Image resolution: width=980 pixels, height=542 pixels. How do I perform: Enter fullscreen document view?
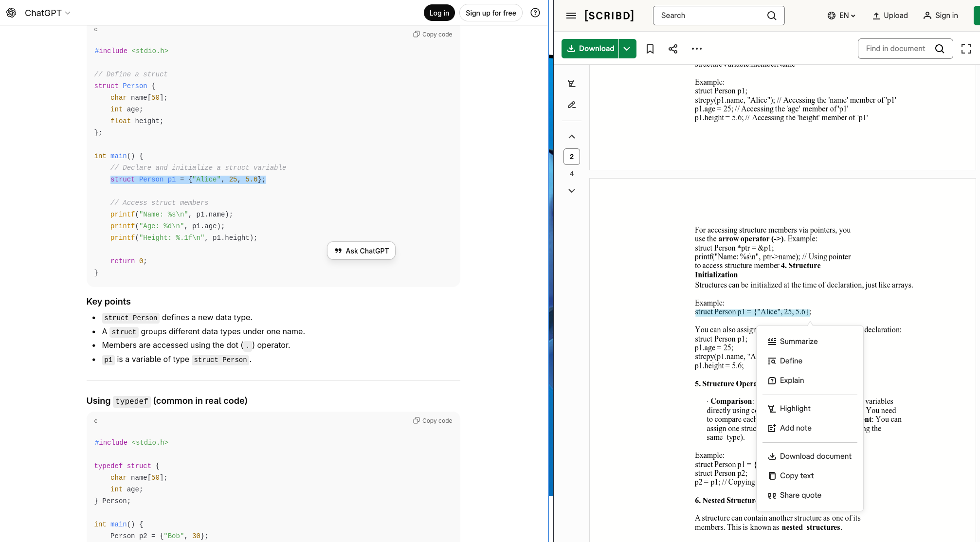966,49
